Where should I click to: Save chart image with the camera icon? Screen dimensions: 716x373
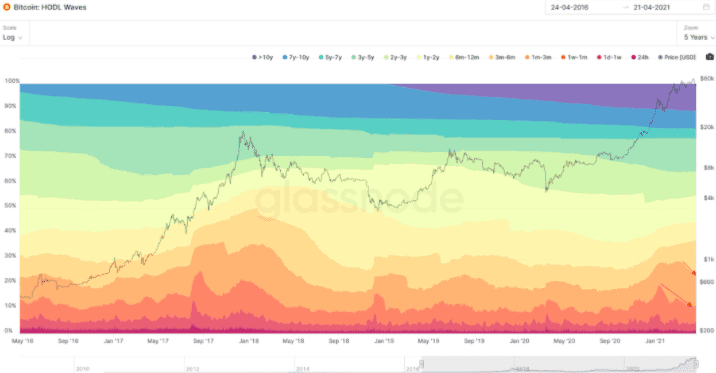(x=709, y=57)
